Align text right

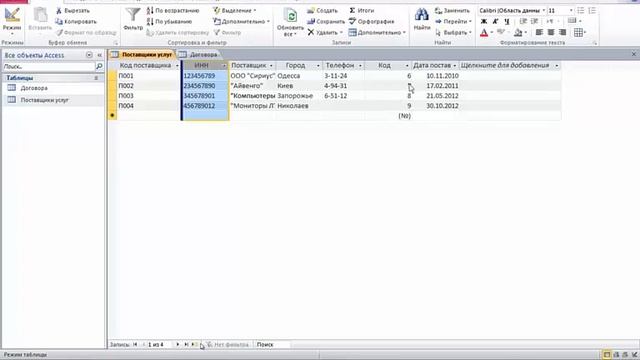(x=563, y=32)
